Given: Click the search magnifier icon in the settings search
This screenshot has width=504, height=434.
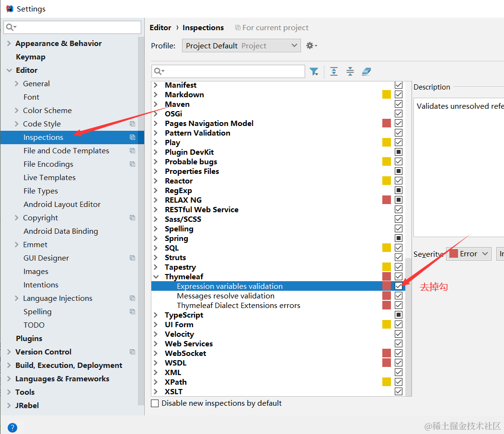Looking at the screenshot, I should click(x=11, y=27).
